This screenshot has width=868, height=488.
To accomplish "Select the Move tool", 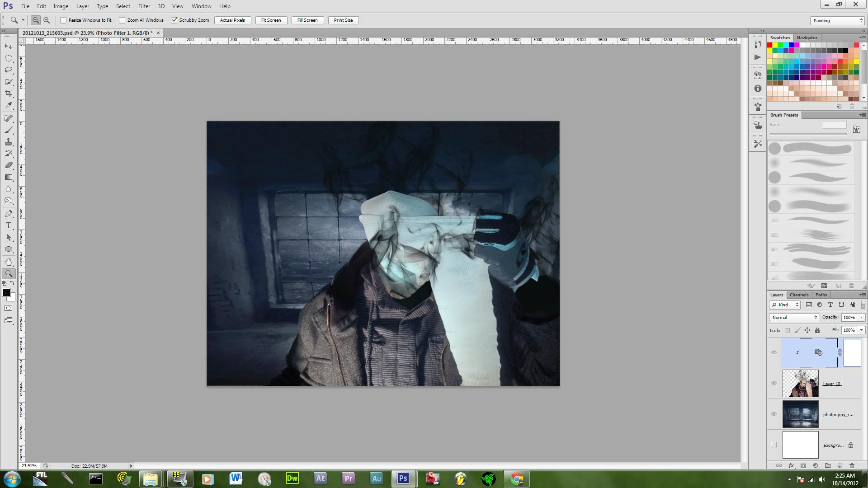I will point(9,47).
